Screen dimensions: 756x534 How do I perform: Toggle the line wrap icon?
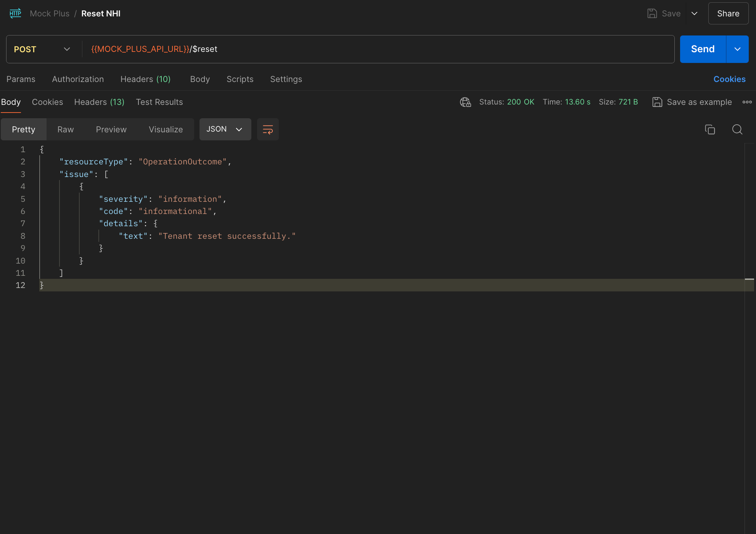point(268,129)
